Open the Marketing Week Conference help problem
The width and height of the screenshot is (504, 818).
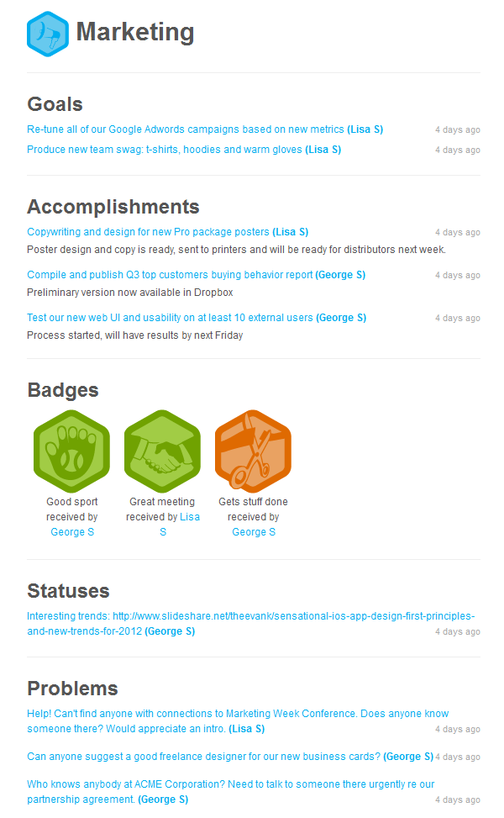(x=238, y=721)
